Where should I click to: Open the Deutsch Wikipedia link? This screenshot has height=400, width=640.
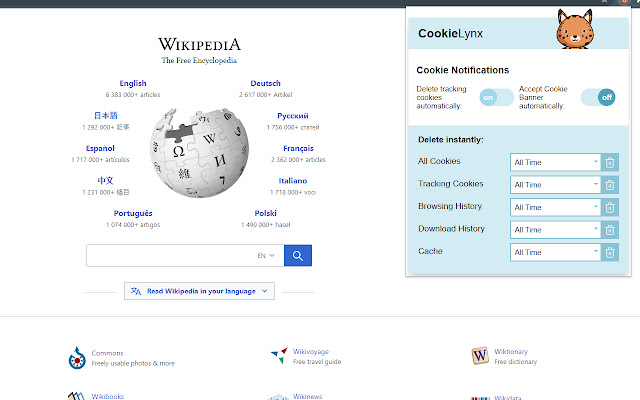[x=265, y=84]
